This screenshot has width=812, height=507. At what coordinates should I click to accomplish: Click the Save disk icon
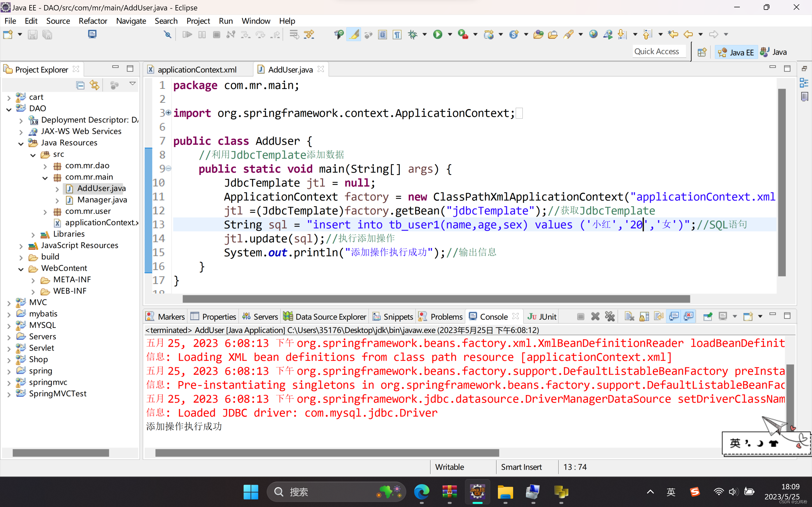click(32, 34)
